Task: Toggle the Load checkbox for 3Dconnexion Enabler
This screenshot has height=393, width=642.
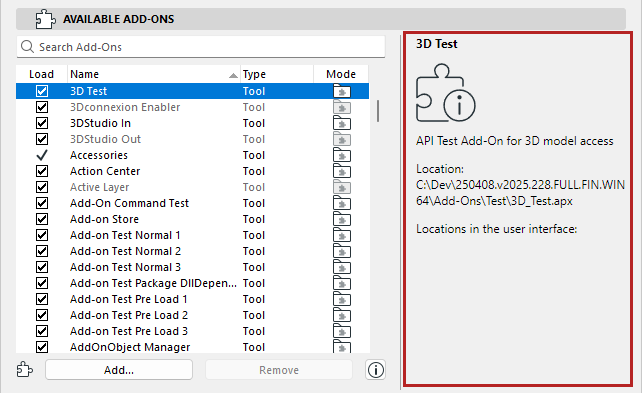Action: (42, 107)
